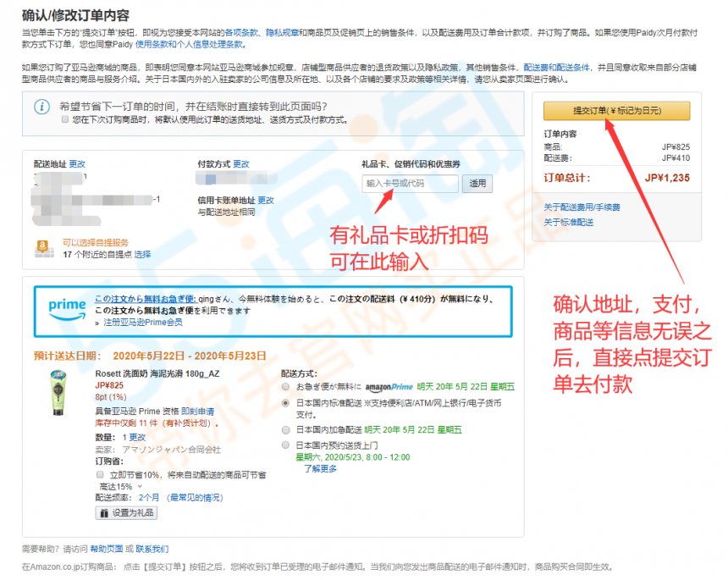This screenshot has height=580, width=728.
Task: Click 了解更多 under delivery options
Action: tap(320, 469)
